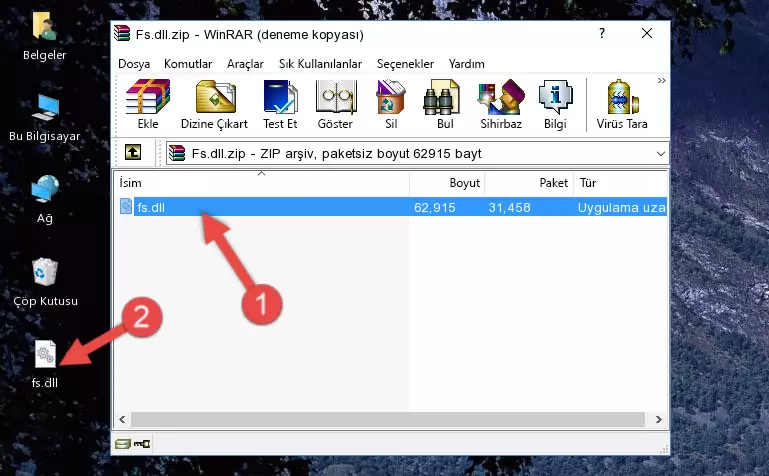Screen dimensions: 769x476
Task: Select the Bu Bilgisayar desktop icon
Action: [x=44, y=118]
